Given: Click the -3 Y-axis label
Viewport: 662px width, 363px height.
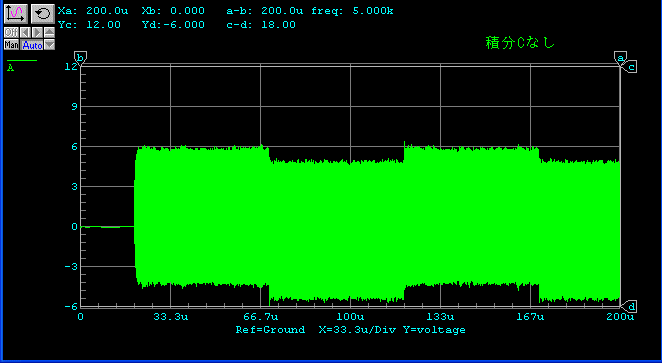Looking at the screenshot, I should click(x=71, y=267).
